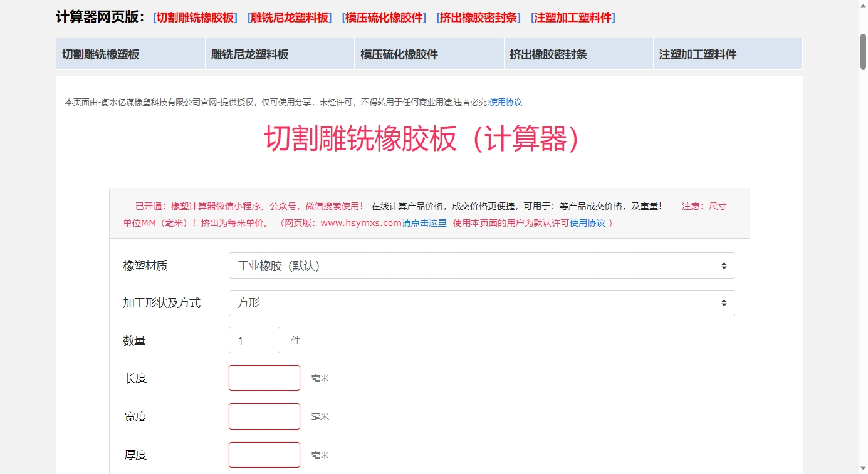Click the page's vertical scrollbar thumb
The height and width of the screenshot is (474, 868).
(x=863, y=51)
